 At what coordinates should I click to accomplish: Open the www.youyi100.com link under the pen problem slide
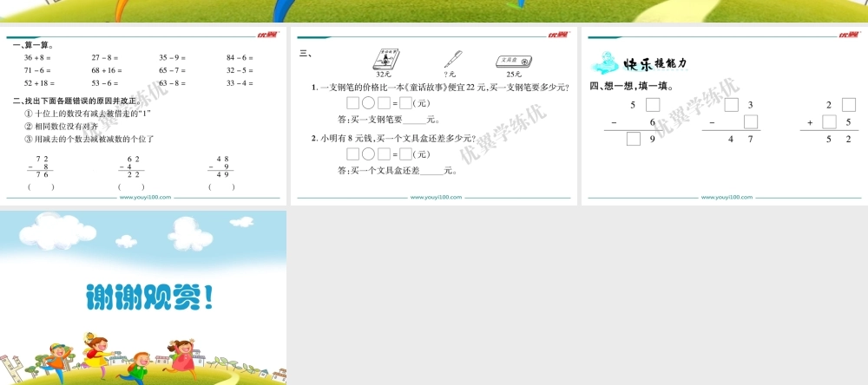[x=436, y=197]
